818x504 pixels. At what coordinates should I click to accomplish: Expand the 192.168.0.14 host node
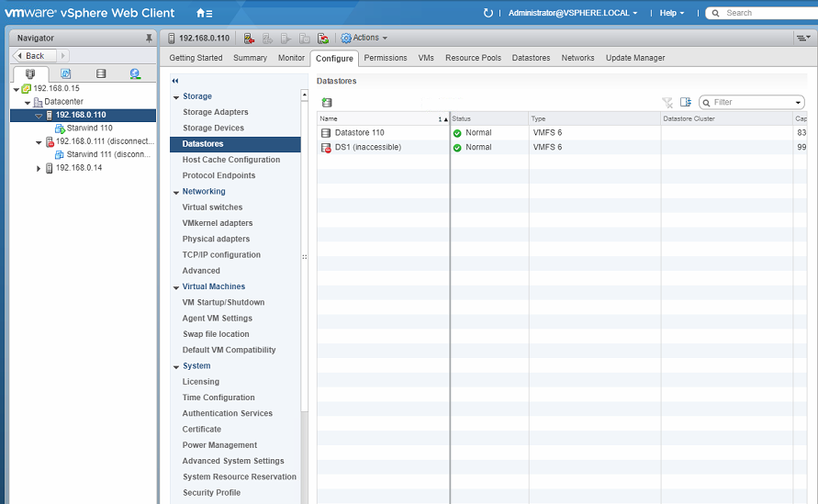pos(38,169)
